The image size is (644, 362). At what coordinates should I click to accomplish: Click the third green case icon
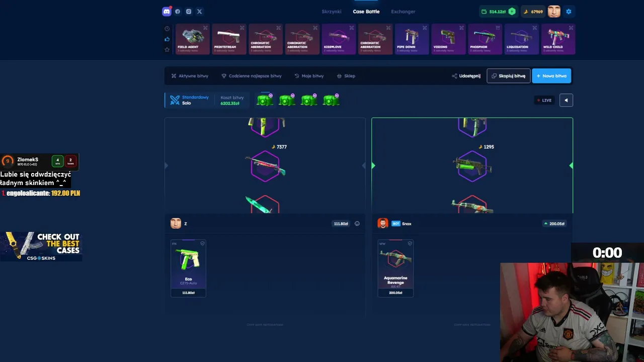tap(309, 100)
